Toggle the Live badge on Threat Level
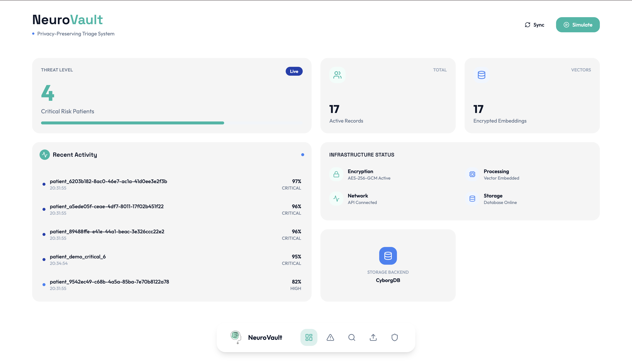 tap(294, 71)
